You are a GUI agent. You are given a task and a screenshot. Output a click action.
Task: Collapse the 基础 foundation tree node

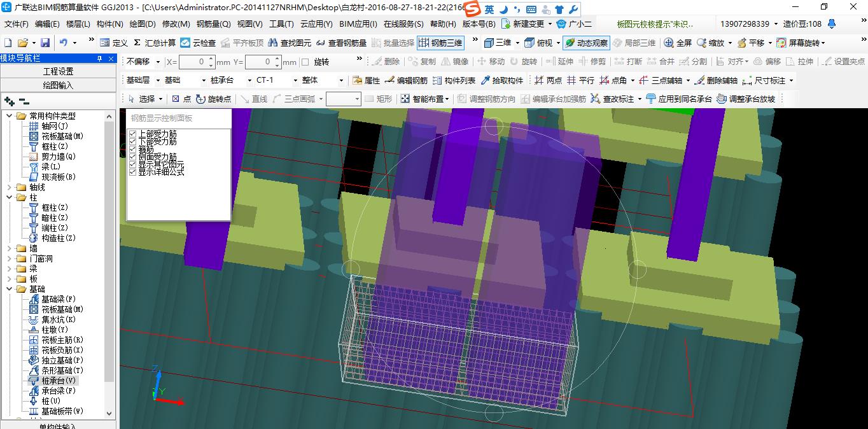(x=10, y=289)
